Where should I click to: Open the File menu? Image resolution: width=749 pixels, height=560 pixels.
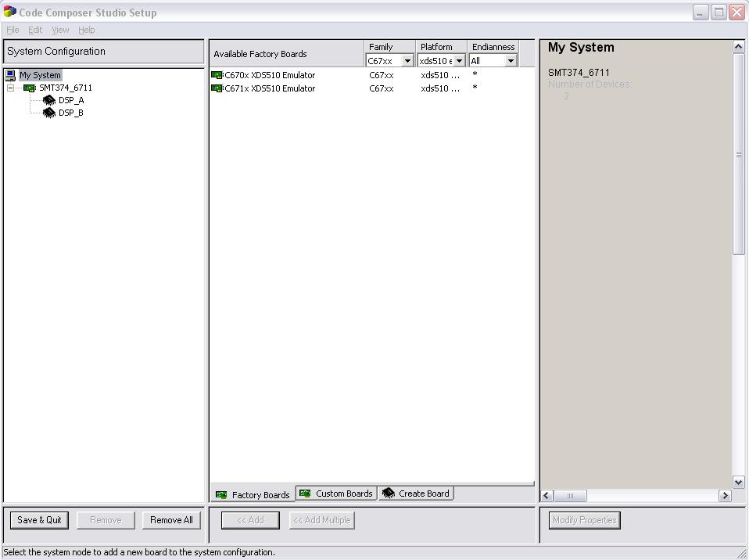click(13, 30)
